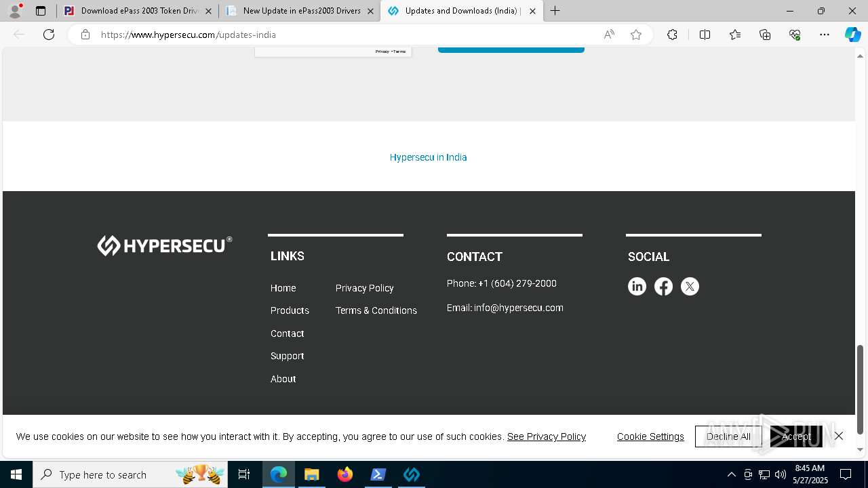
Task: Click the page vertical scrollbar thumb
Action: click(860, 390)
